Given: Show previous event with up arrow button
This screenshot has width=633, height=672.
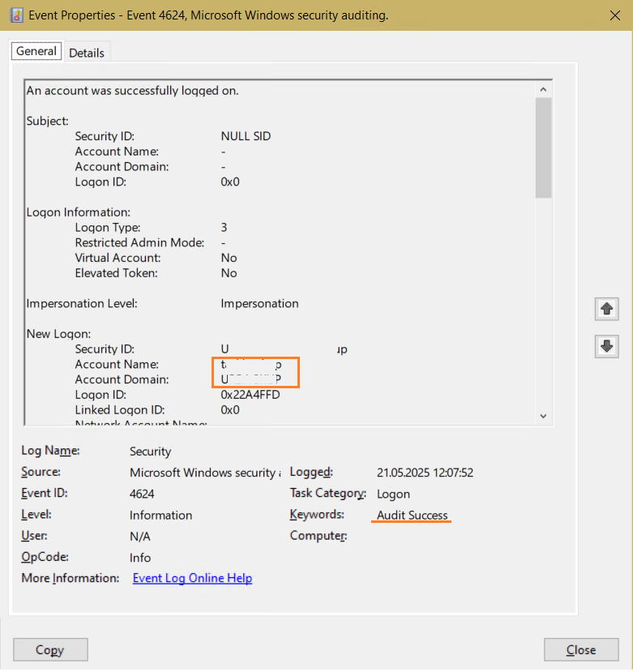Looking at the screenshot, I should pyautogui.click(x=606, y=309).
